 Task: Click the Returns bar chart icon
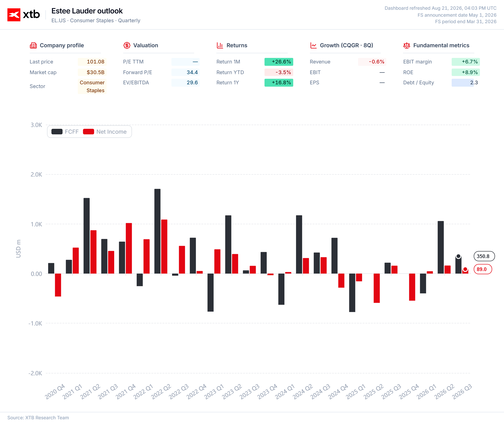220,45
